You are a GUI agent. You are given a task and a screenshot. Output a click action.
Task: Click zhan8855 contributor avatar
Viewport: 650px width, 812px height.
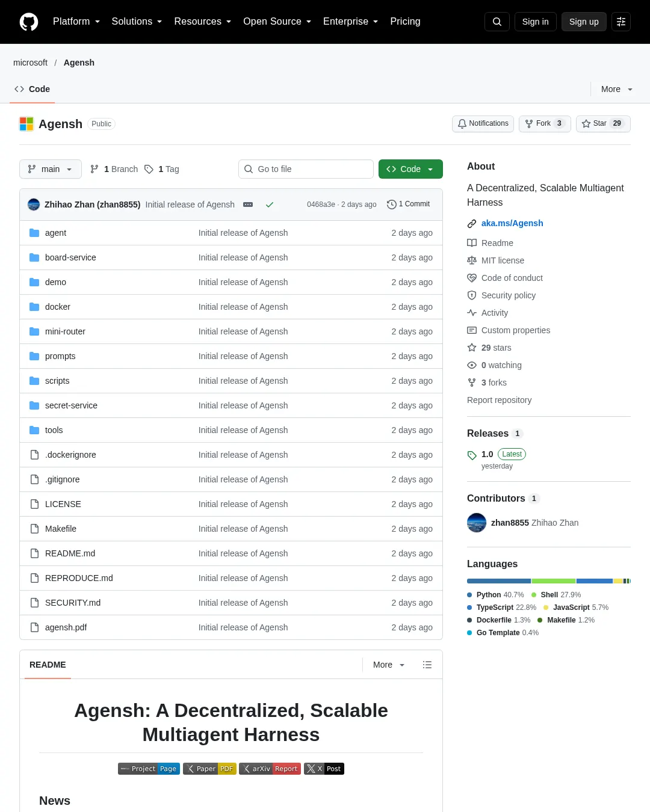coord(477,523)
